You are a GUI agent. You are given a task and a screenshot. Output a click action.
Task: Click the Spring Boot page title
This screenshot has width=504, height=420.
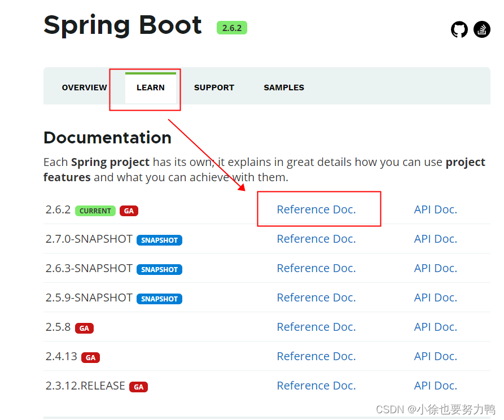(123, 25)
